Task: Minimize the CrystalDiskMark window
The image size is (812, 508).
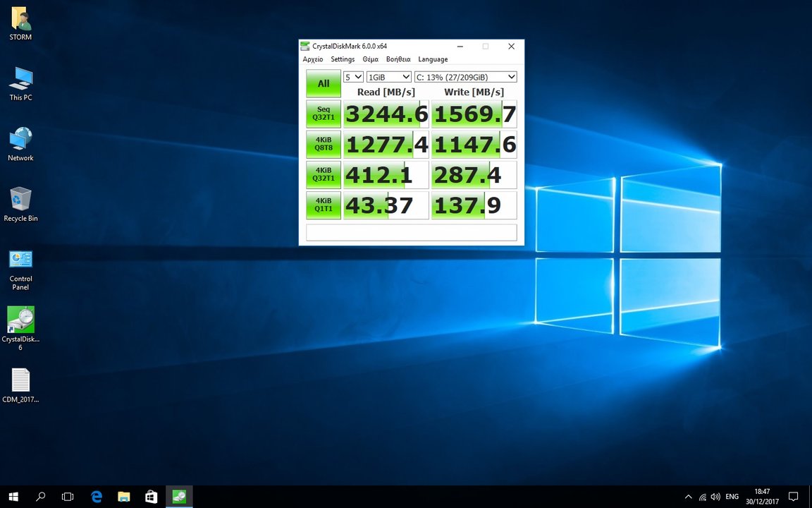Action: click(460, 46)
